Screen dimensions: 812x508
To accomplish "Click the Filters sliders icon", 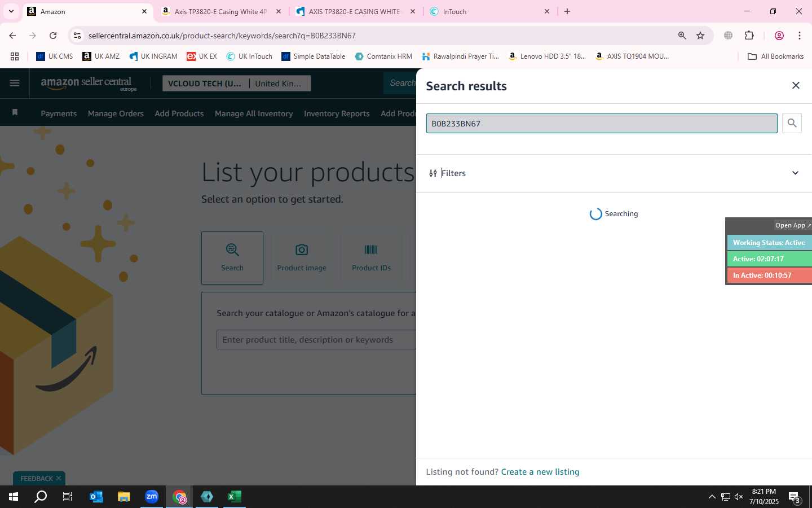I will point(433,173).
